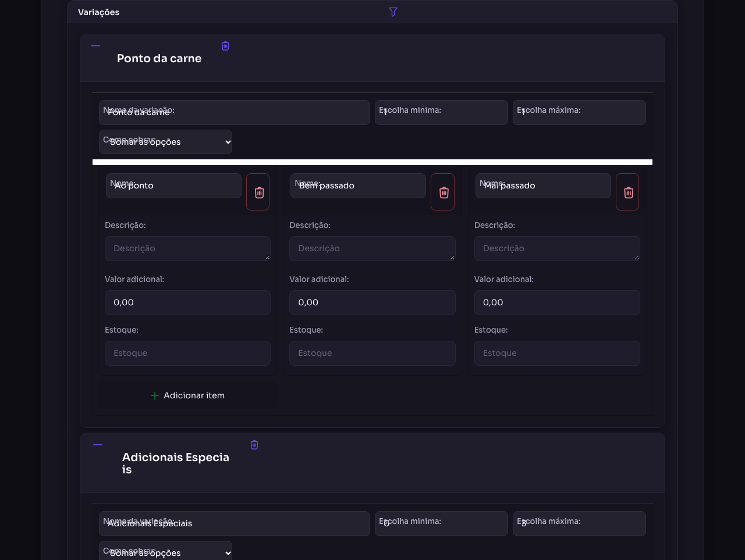
Task: Edit Valor adicional for Bem passado
Action: pyautogui.click(x=372, y=302)
